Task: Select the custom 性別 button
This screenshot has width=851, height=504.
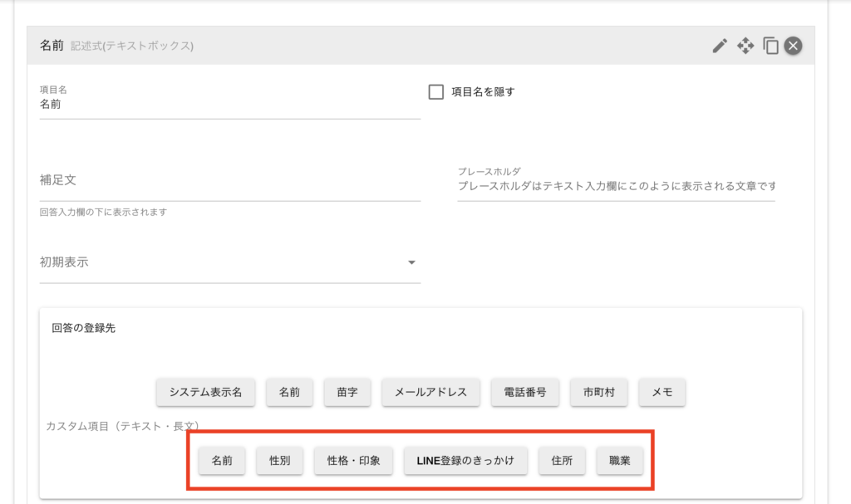Action: [x=280, y=461]
